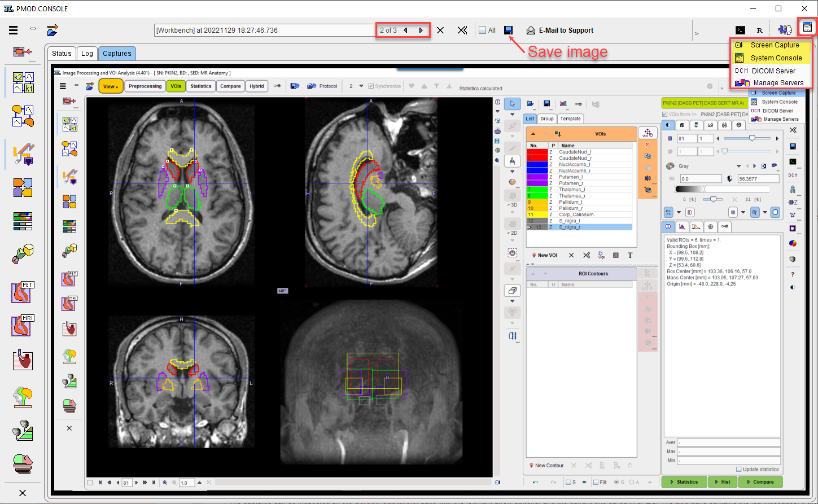This screenshot has height=504, width=818.
Task: Expand options arrow below pointer tool
Action: coord(512,114)
